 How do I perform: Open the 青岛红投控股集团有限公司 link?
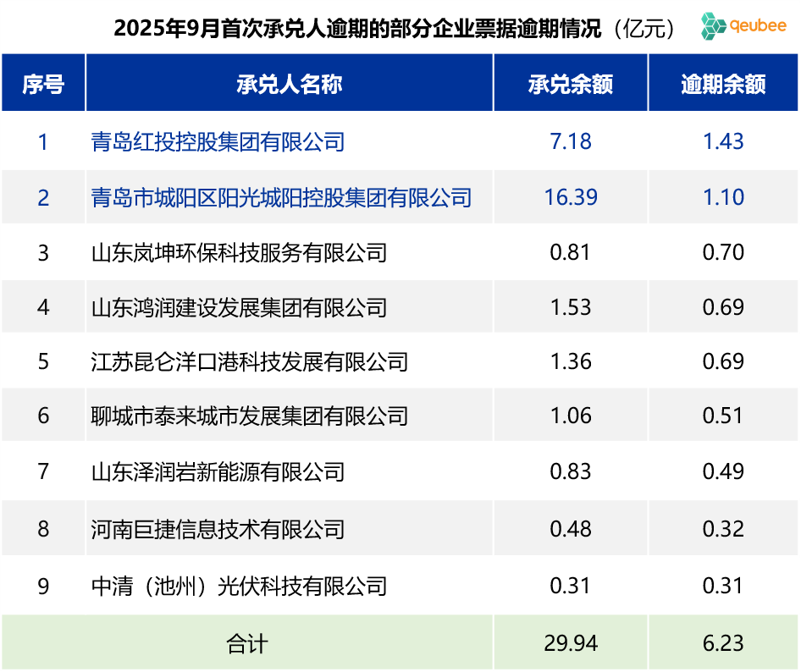pyautogui.click(x=218, y=141)
